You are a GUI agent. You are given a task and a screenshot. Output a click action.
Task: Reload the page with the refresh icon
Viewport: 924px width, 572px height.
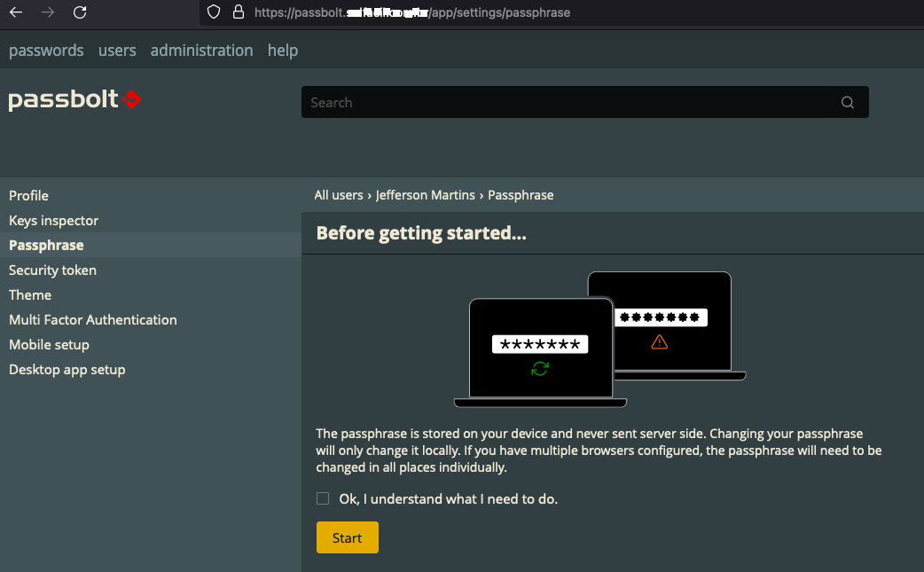(80, 12)
